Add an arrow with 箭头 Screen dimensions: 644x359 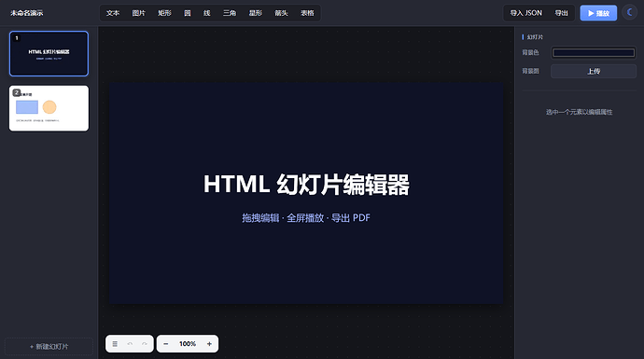click(281, 13)
